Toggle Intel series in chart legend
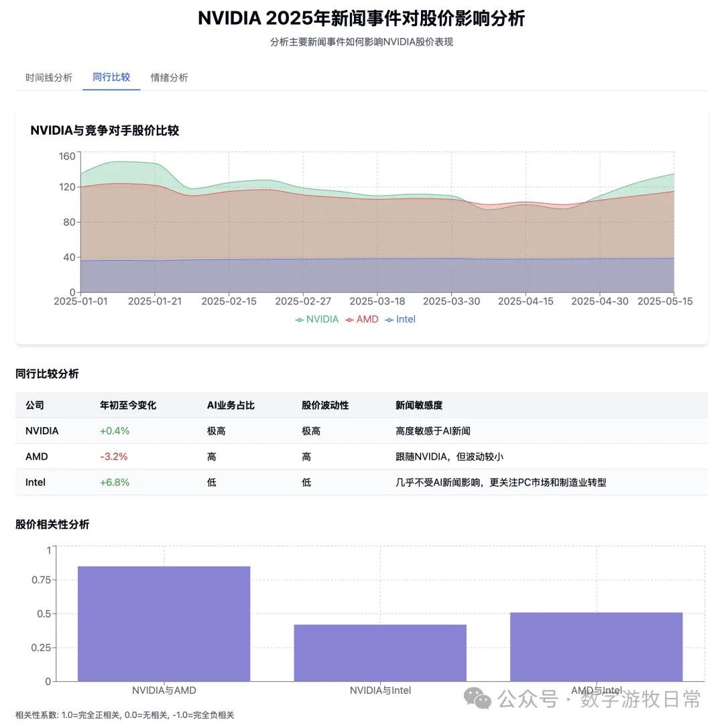This screenshot has height=728, width=724. [400, 319]
